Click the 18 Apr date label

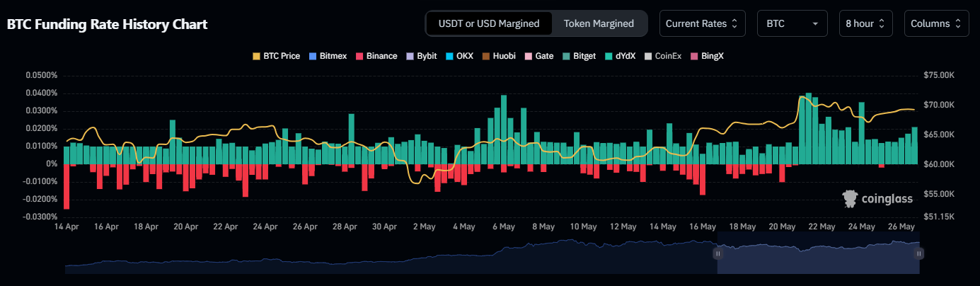pyautogui.click(x=145, y=227)
